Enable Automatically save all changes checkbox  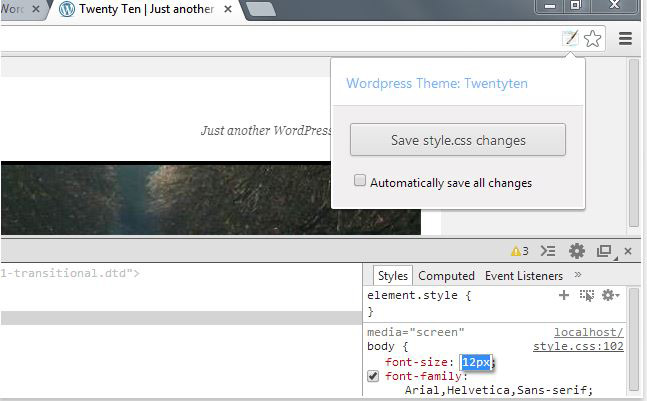tap(360, 180)
